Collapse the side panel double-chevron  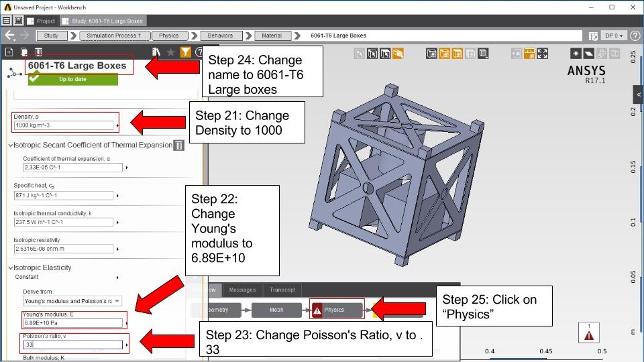click(639, 95)
